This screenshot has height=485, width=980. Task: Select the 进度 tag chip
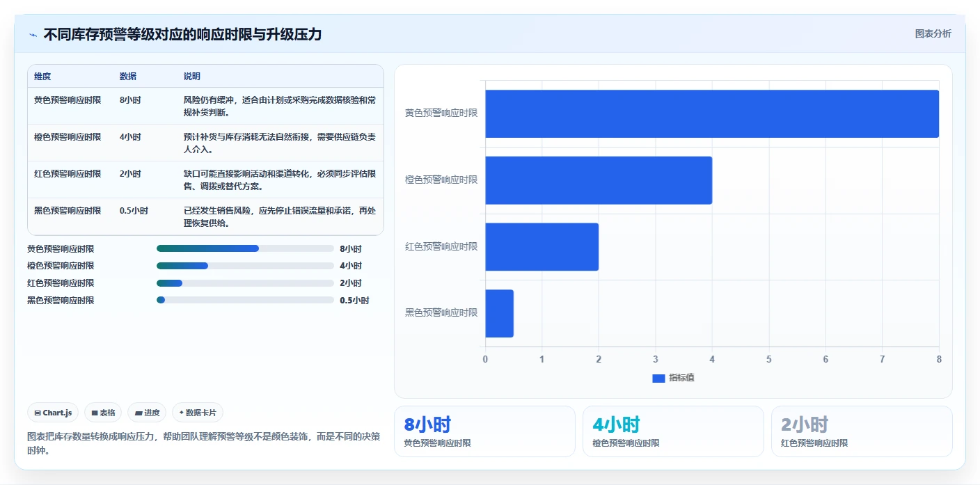[148, 413]
